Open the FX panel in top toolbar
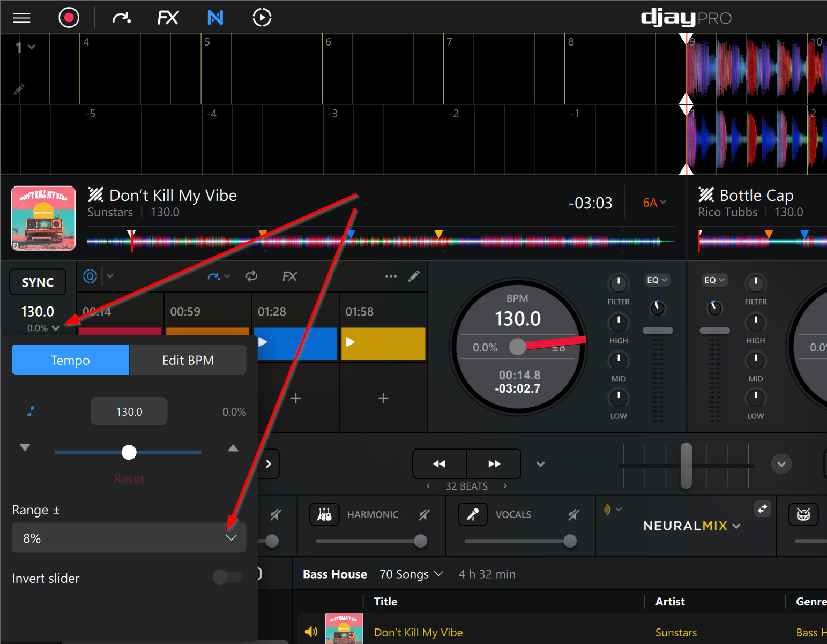The width and height of the screenshot is (827, 644). click(167, 18)
